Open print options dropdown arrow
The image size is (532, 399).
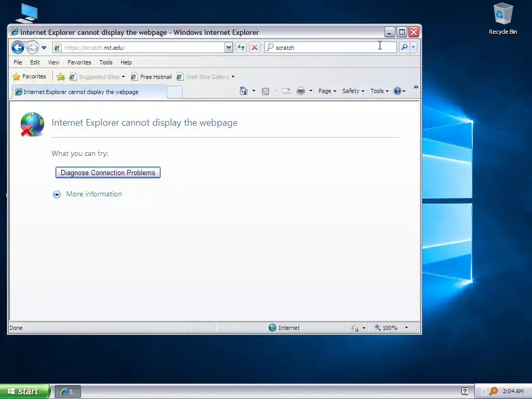click(x=311, y=91)
